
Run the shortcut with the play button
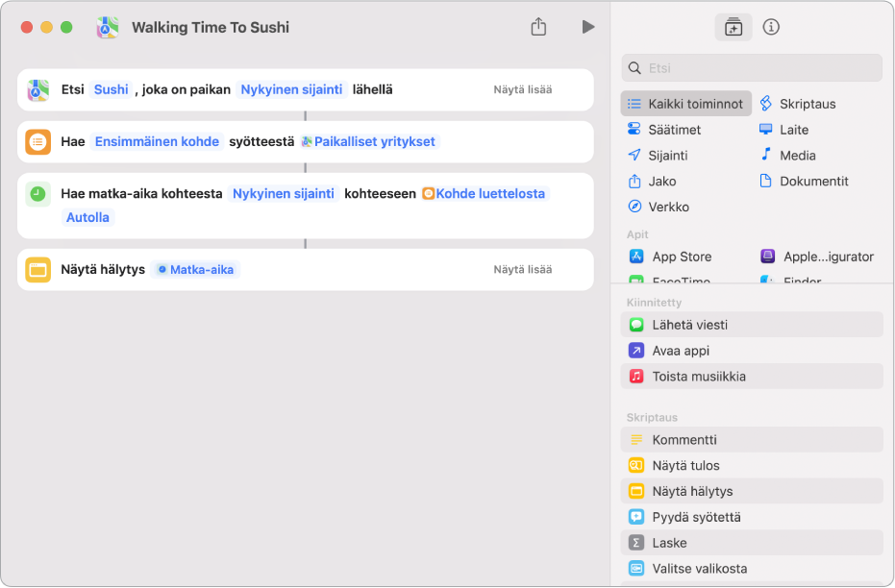coord(587,27)
